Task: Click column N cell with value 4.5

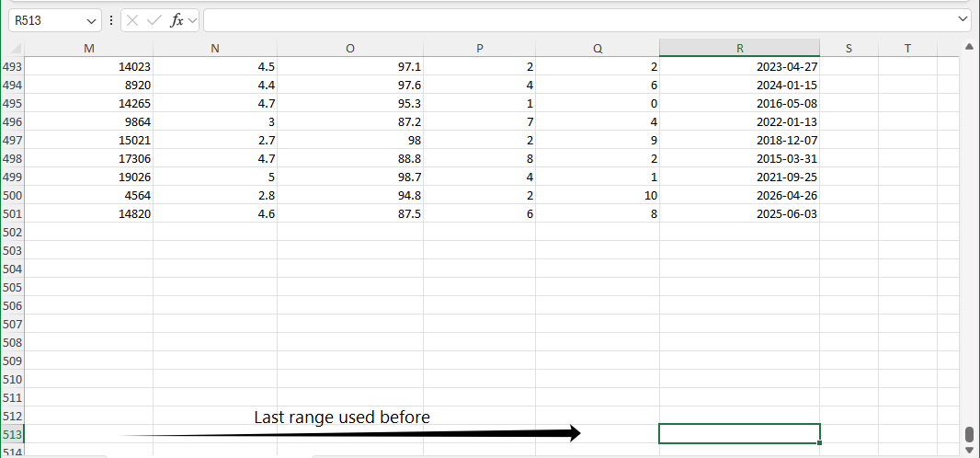Action: [215, 66]
